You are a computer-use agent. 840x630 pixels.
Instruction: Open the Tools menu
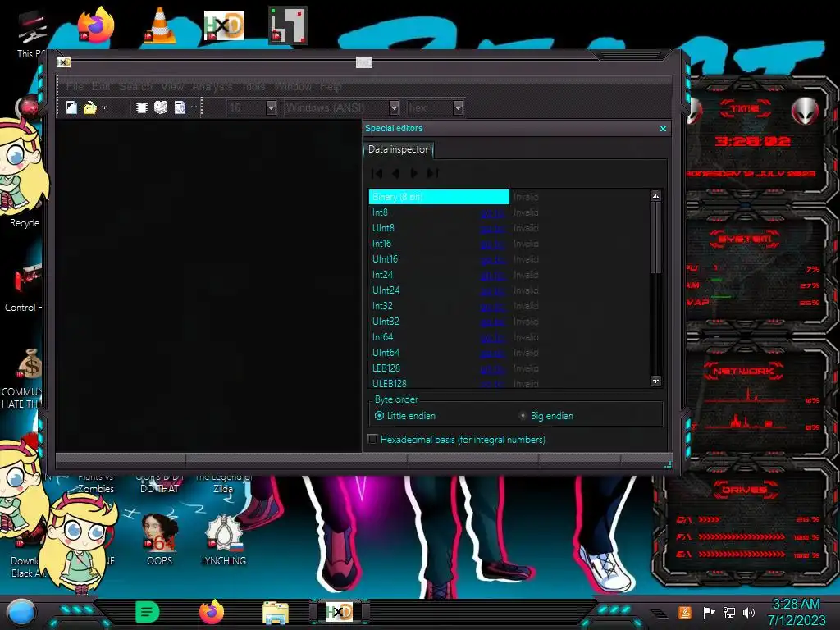pyautogui.click(x=253, y=86)
